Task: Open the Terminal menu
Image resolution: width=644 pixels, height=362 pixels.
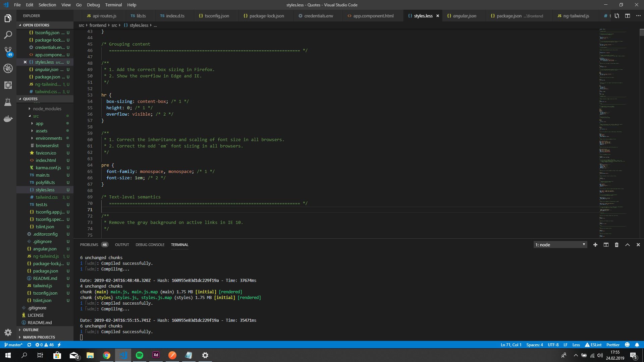Action: tap(113, 5)
